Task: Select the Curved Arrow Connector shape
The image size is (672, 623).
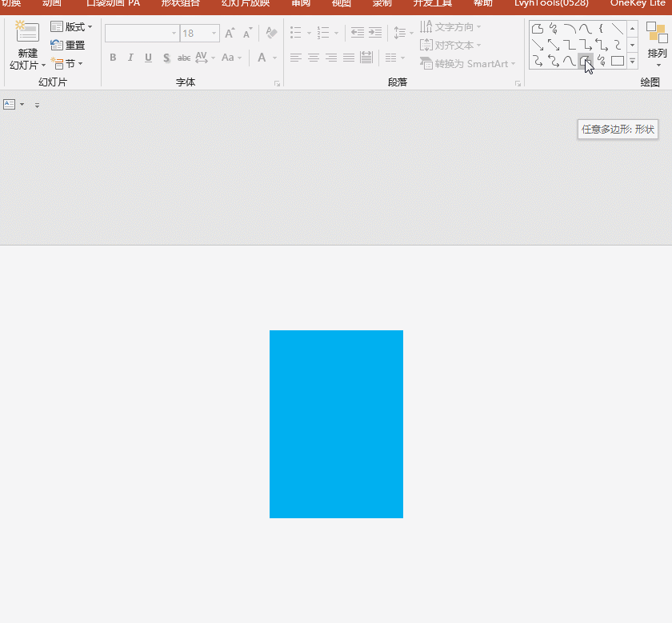Action: pos(538,62)
